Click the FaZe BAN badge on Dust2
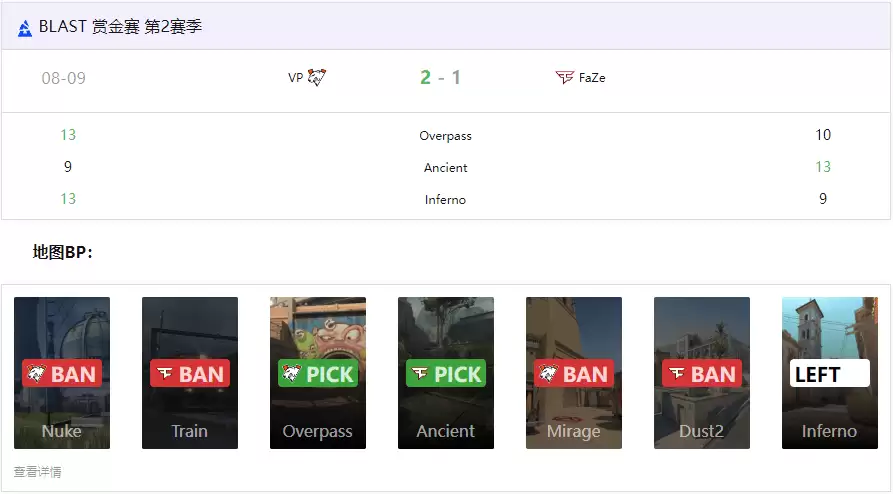 (702, 374)
